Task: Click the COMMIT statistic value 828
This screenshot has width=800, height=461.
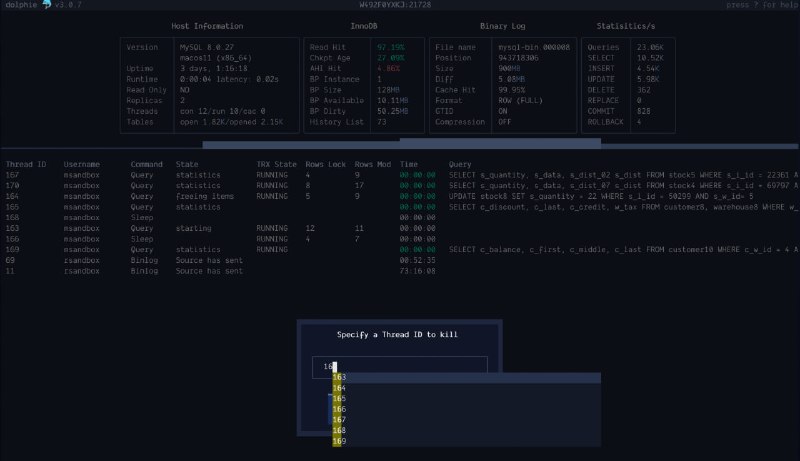Action: coord(643,111)
